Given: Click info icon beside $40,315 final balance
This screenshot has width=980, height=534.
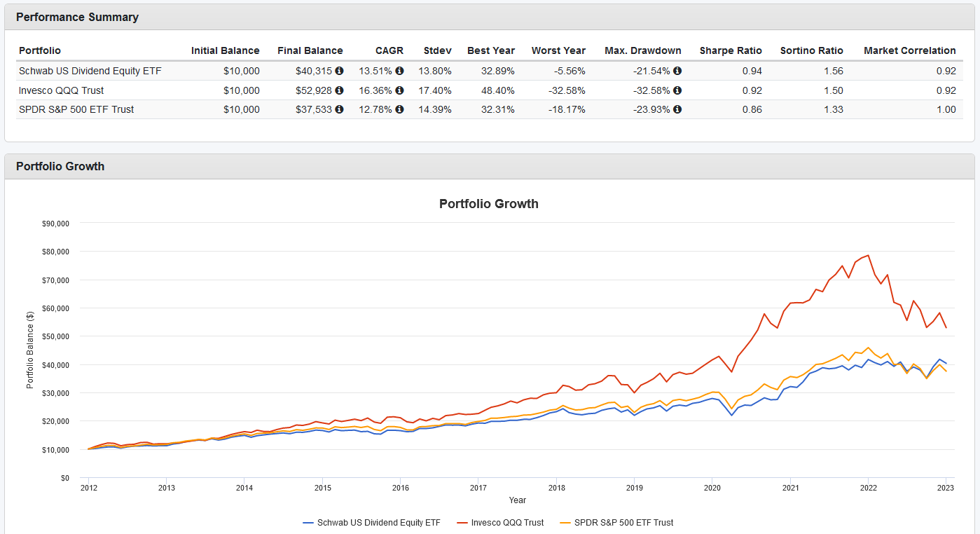Looking at the screenshot, I should click(339, 71).
